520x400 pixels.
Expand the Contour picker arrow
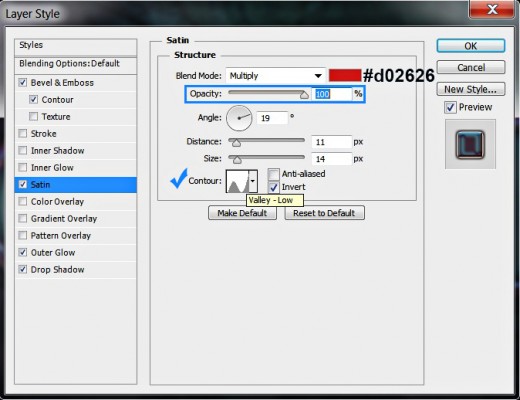pos(253,181)
